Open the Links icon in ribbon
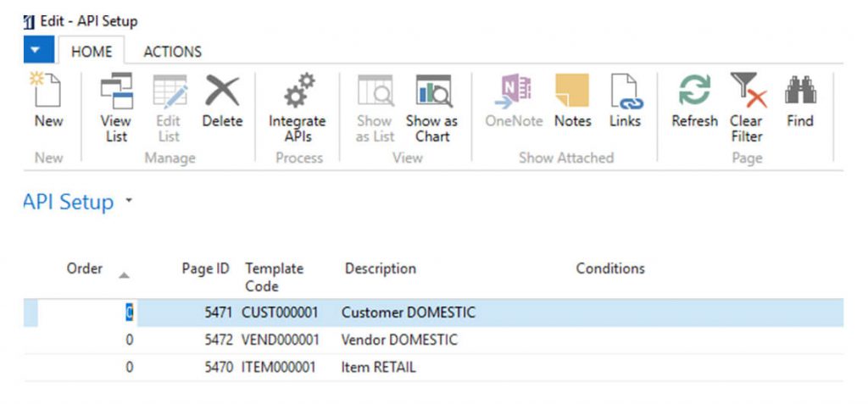The width and height of the screenshot is (868, 404). point(626,91)
